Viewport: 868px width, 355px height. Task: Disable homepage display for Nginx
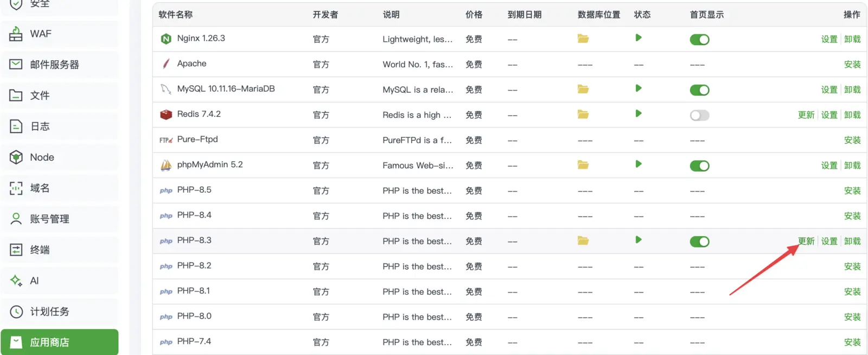pyautogui.click(x=699, y=40)
